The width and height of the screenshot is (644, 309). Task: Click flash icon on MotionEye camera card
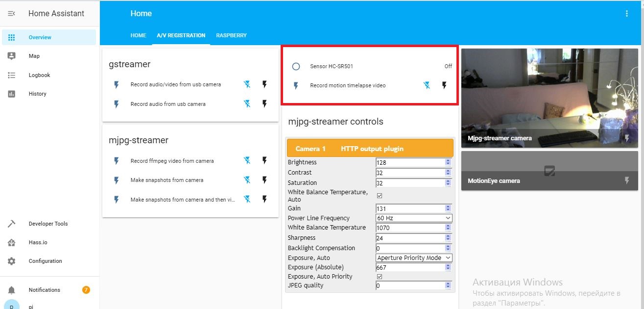627,181
